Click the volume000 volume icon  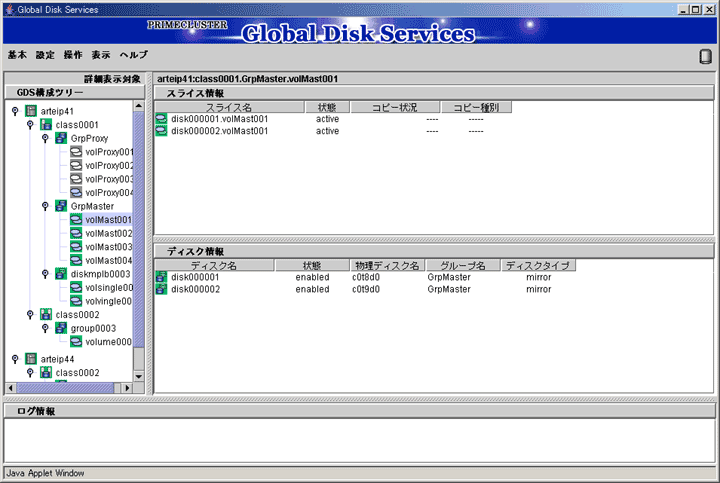(x=76, y=342)
